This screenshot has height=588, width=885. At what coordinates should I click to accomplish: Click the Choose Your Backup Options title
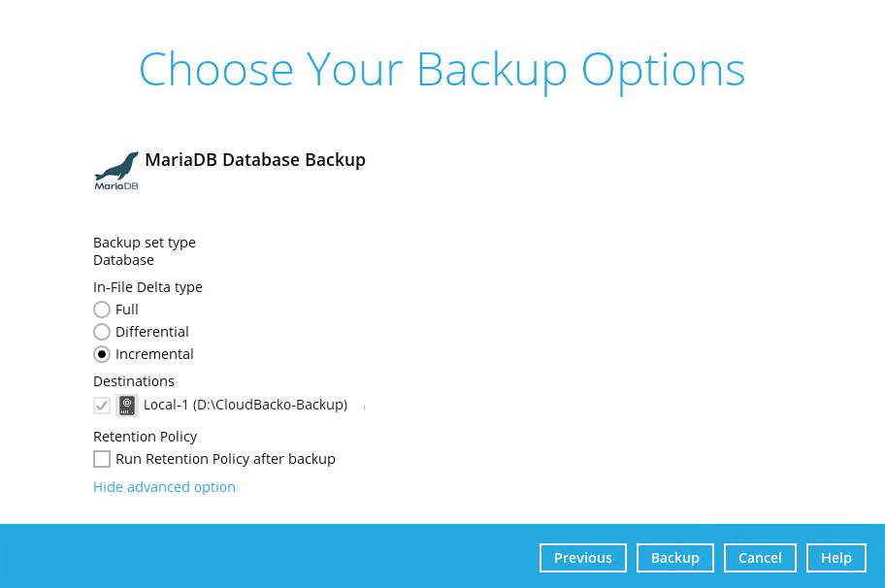[442, 70]
